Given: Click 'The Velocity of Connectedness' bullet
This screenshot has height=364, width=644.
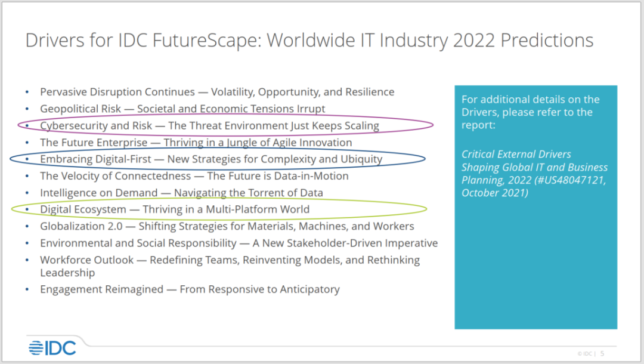Looking at the screenshot, I should point(194,176).
